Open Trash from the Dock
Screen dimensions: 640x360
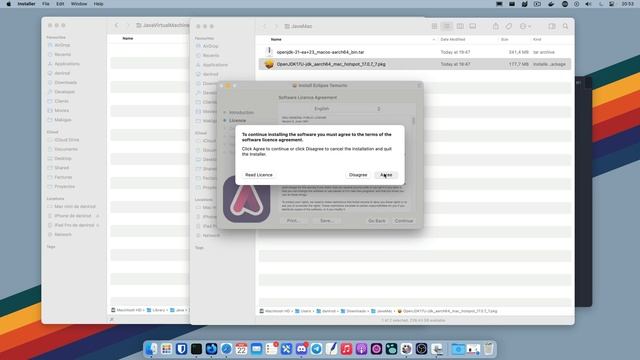click(488, 349)
